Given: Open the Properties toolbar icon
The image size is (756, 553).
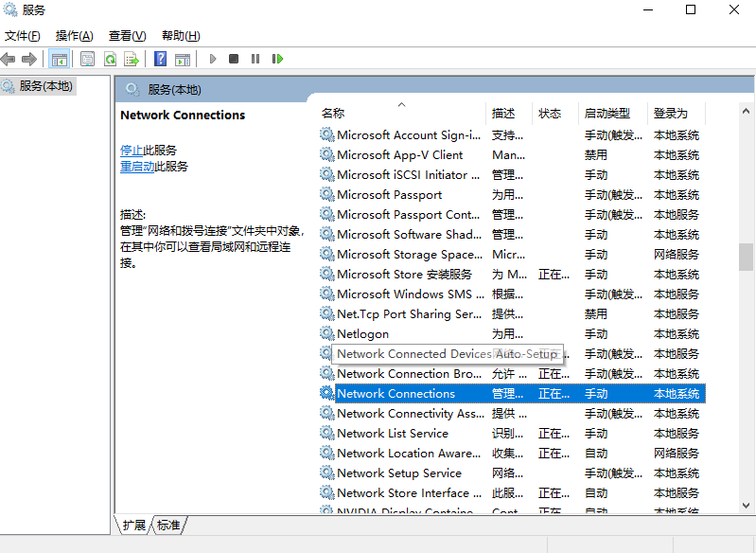Looking at the screenshot, I should click(x=88, y=59).
